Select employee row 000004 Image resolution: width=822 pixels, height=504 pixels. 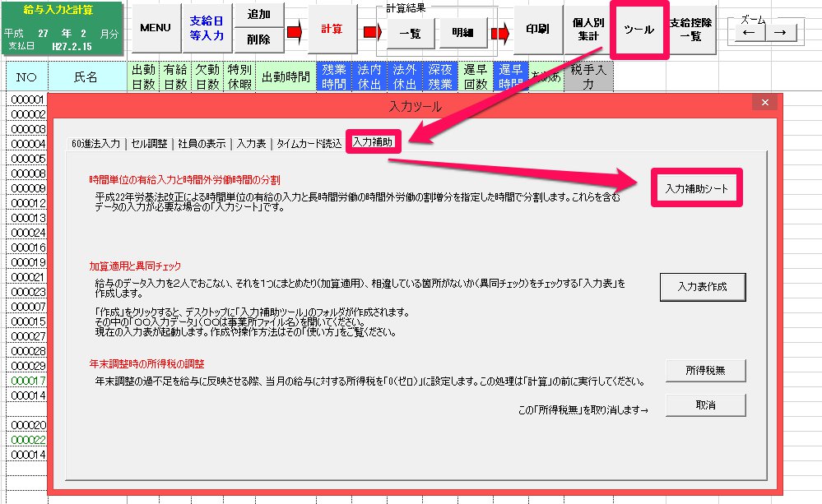(27, 144)
